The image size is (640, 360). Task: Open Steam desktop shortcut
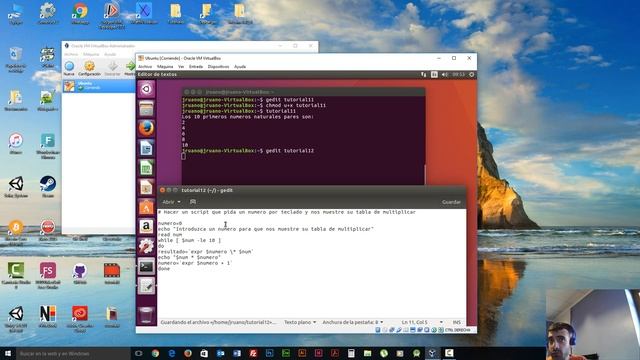48,187
